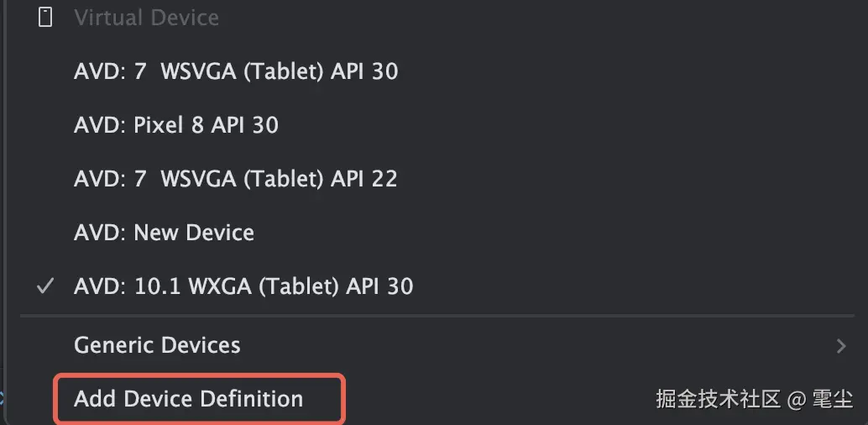The image size is (868, 425).
Task: Click the blue icon at the left edge
Action: coord(2,397)
